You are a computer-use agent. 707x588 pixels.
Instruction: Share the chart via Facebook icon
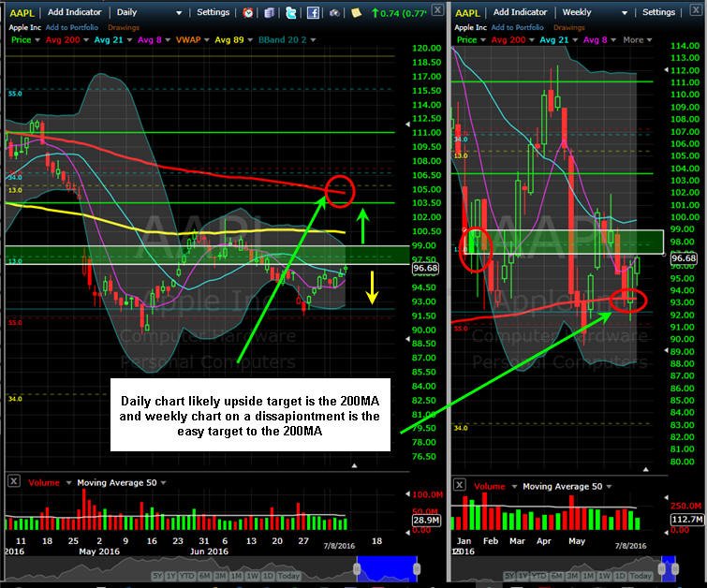pyautogui.click(x=313, y=12)
